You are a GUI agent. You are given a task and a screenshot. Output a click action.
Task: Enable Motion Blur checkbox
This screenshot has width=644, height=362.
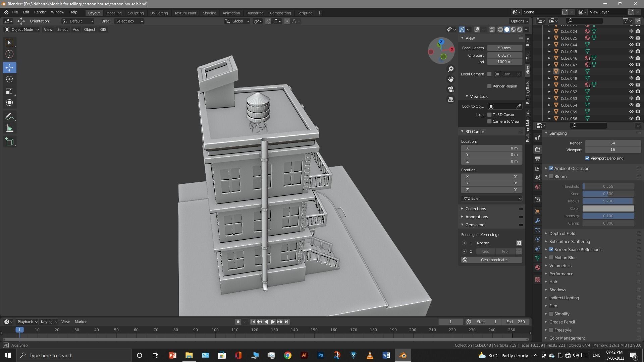tap(551, 258)
